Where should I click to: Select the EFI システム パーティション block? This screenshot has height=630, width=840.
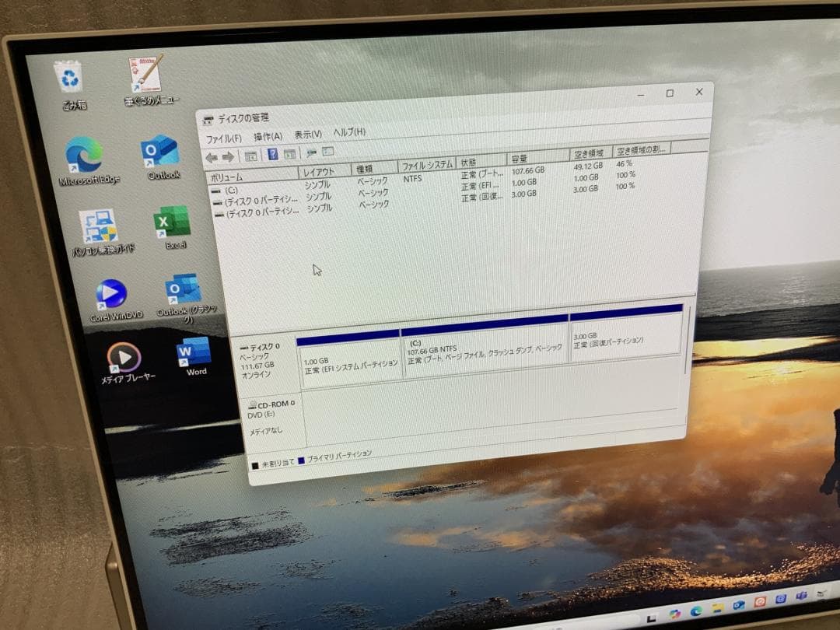(348, 358)
